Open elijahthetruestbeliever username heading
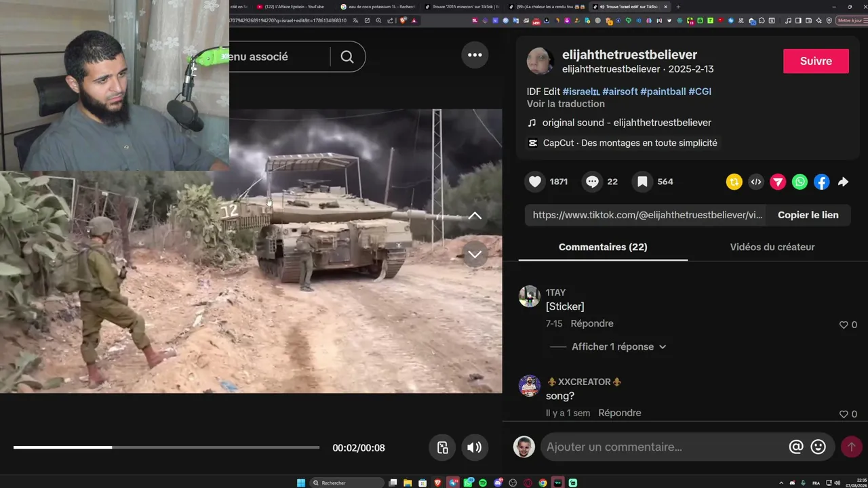The width and height of the screenshot is (868, 488). tap(629, 55)
